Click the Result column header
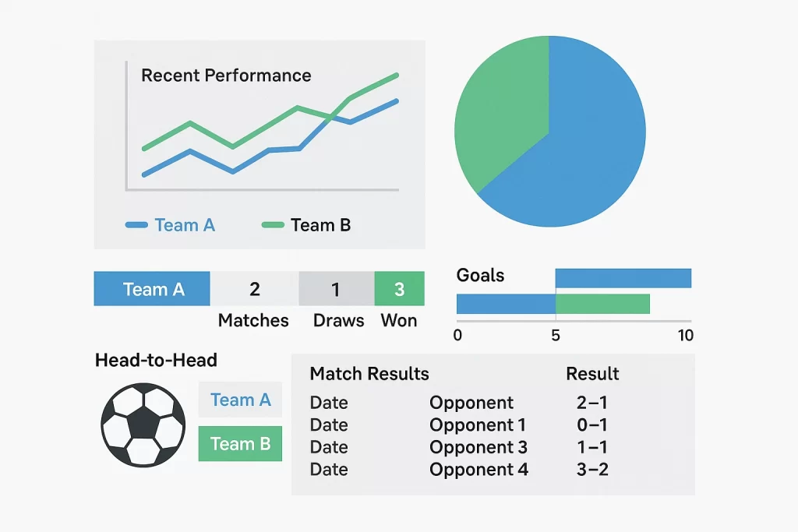Screen dimensions: 798x532 [592, 374]
